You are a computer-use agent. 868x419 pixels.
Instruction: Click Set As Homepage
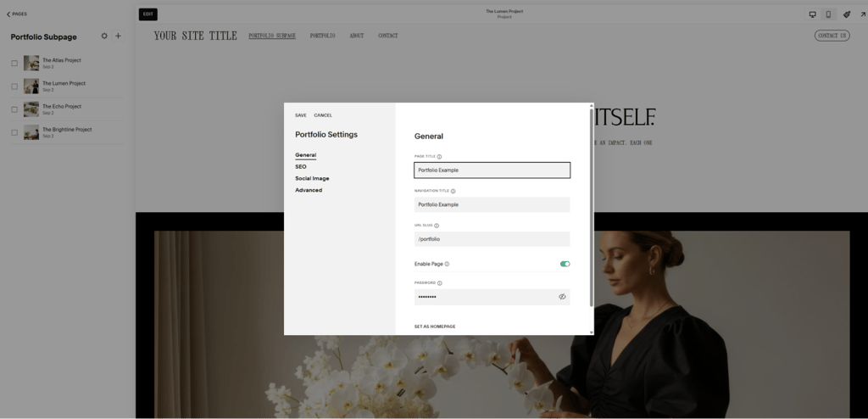click(x=435, y=327)
